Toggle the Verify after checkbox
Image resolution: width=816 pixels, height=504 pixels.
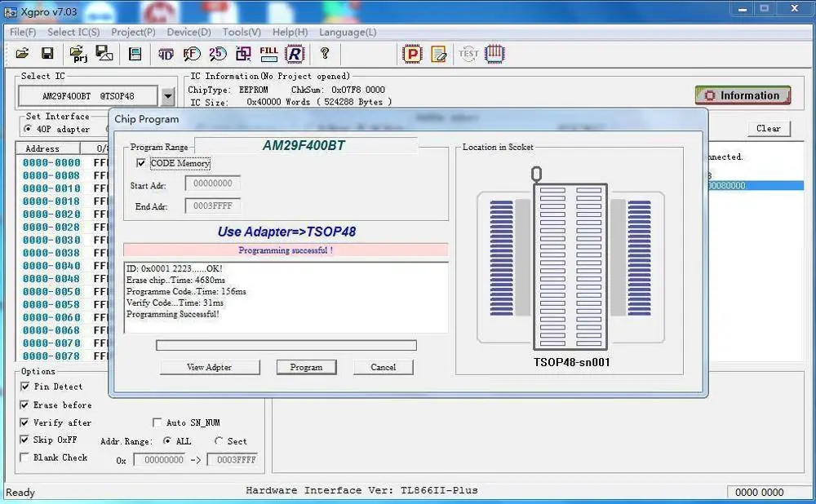tap(24, 422)
